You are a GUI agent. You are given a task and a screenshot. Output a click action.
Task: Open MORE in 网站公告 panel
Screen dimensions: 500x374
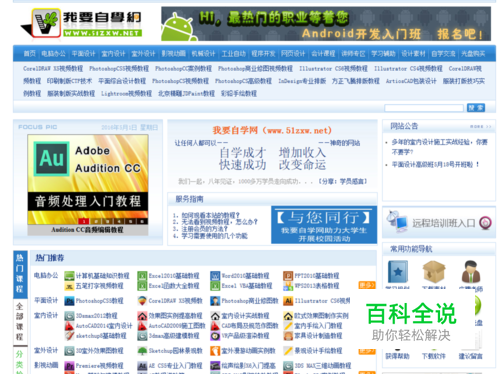[480, 127]
